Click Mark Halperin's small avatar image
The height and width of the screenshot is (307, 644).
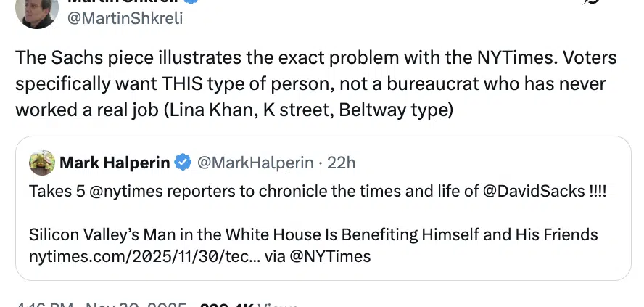(42, 163)
